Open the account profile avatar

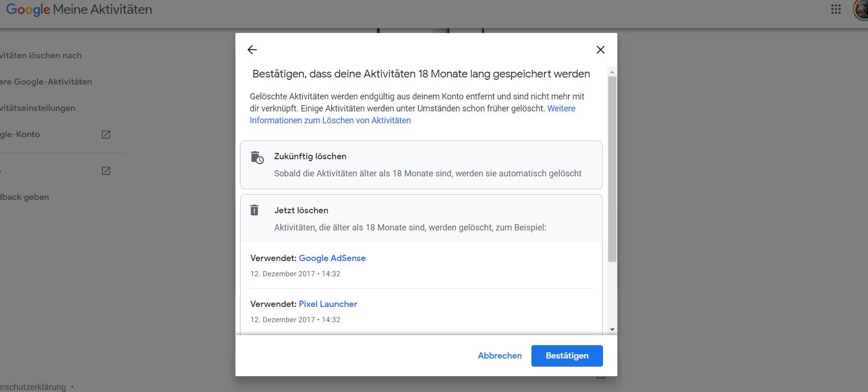click(861, 10)
